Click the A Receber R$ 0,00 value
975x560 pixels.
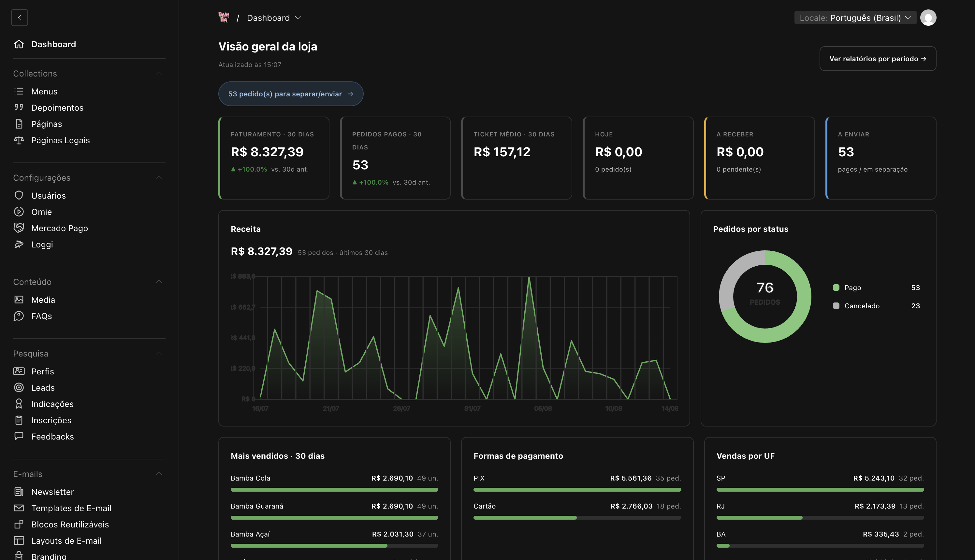740,152
